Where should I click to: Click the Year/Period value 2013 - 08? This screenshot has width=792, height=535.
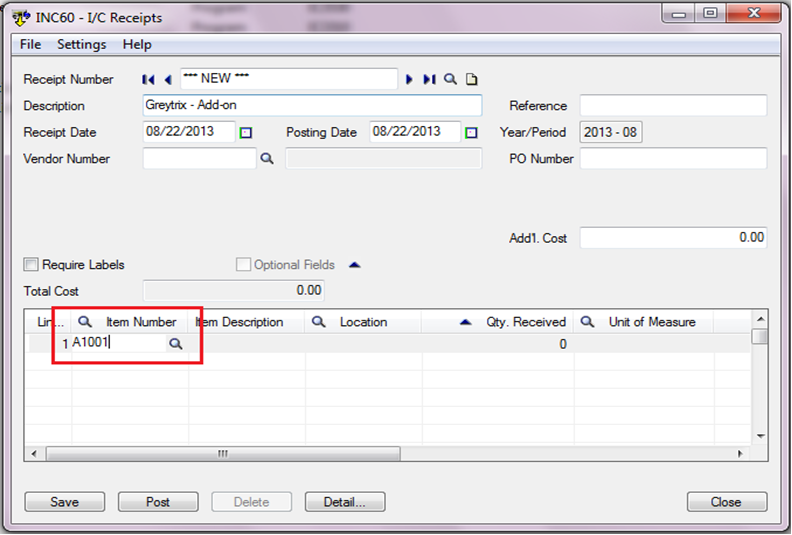click(611, 132)
